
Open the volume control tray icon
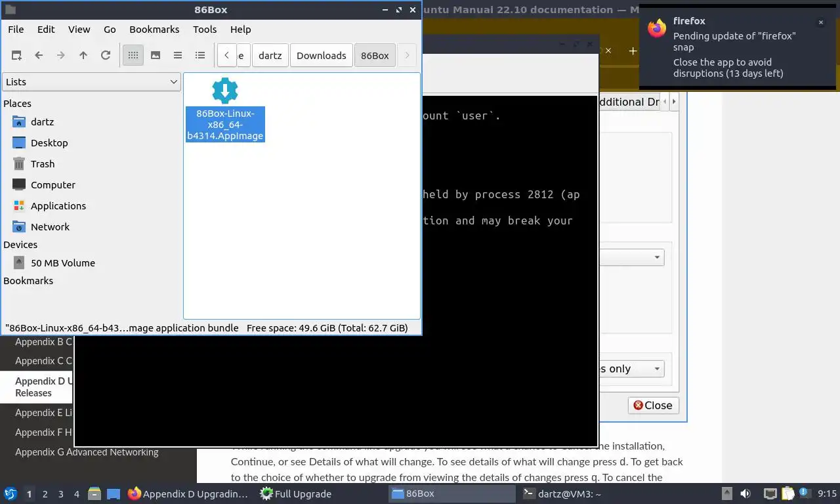click(x=745, y=493)
